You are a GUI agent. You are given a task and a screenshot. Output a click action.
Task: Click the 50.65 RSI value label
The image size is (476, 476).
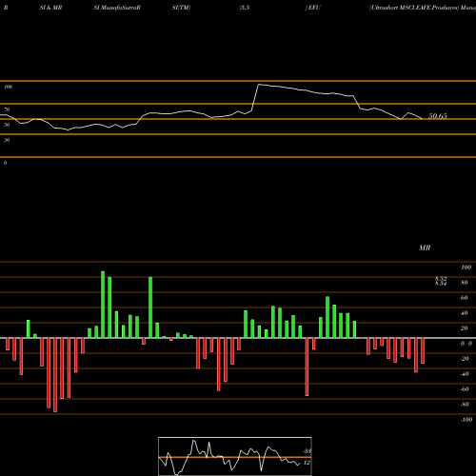(x=438, y=116)
